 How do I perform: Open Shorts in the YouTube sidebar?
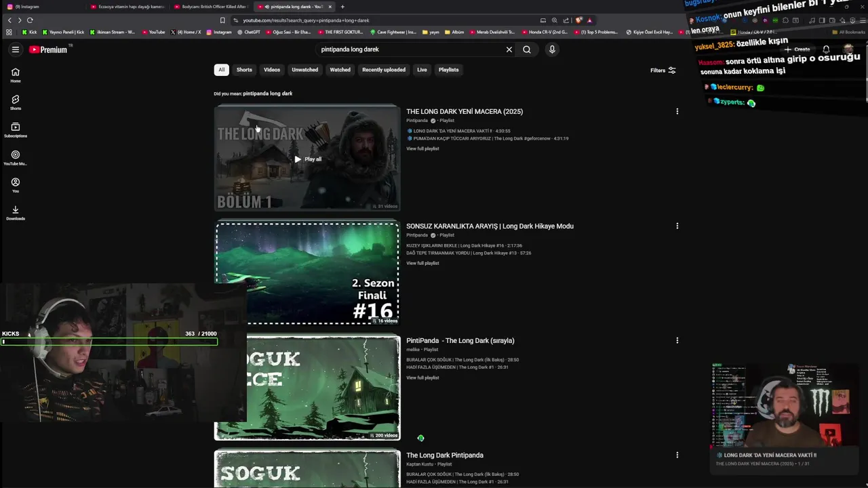click(15, 103)
